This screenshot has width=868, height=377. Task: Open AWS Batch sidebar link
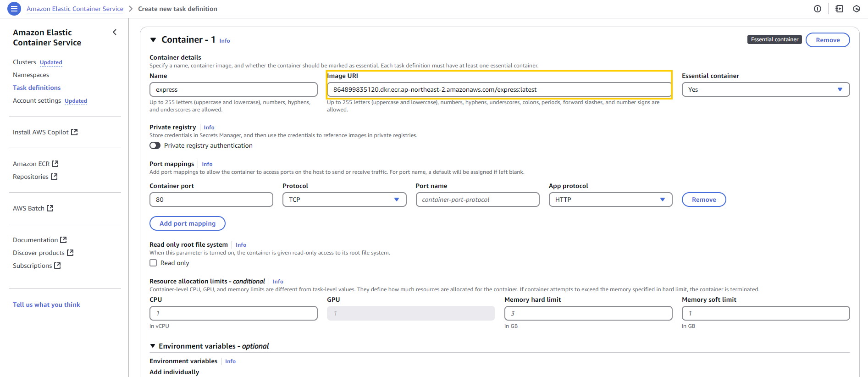[x=28, y=208]
